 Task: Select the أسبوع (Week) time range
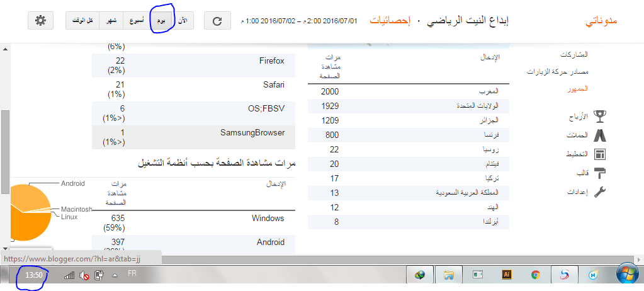(137, 21)
